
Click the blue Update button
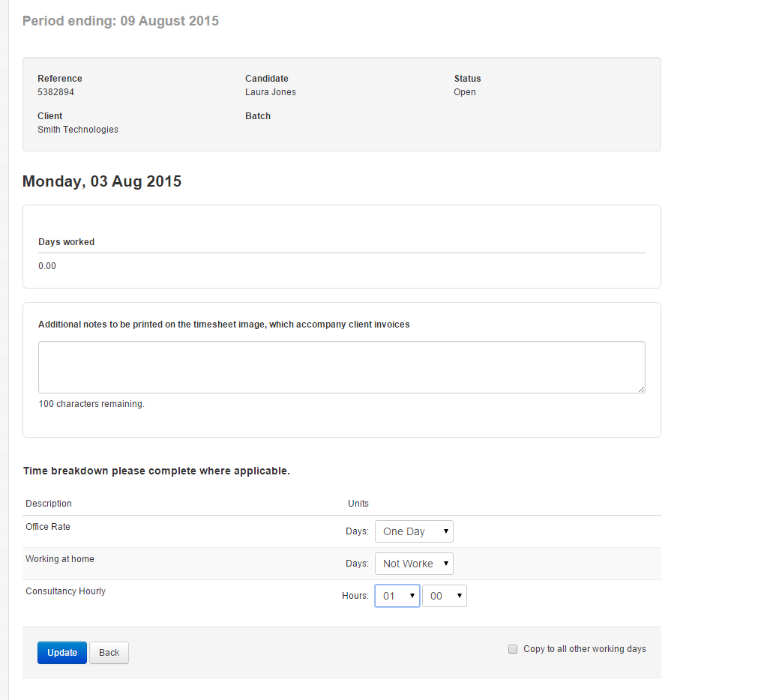(x=62, y=653)
